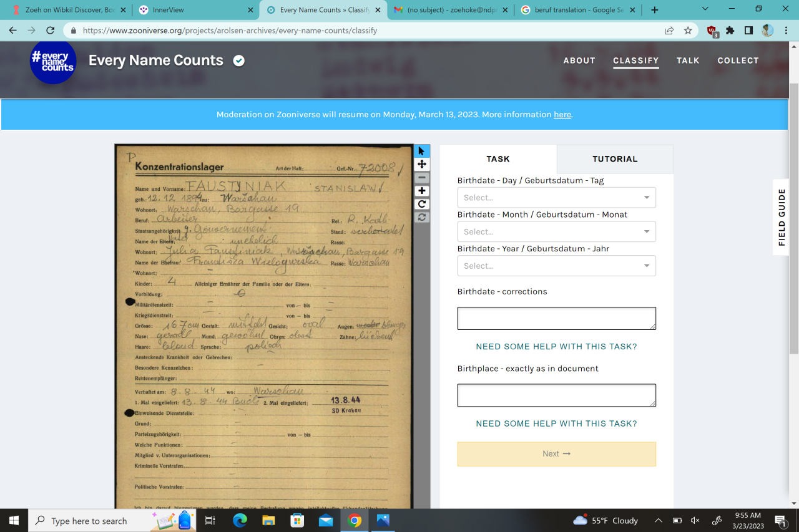Reload the page
799x532 pixels.
(51, 30)
